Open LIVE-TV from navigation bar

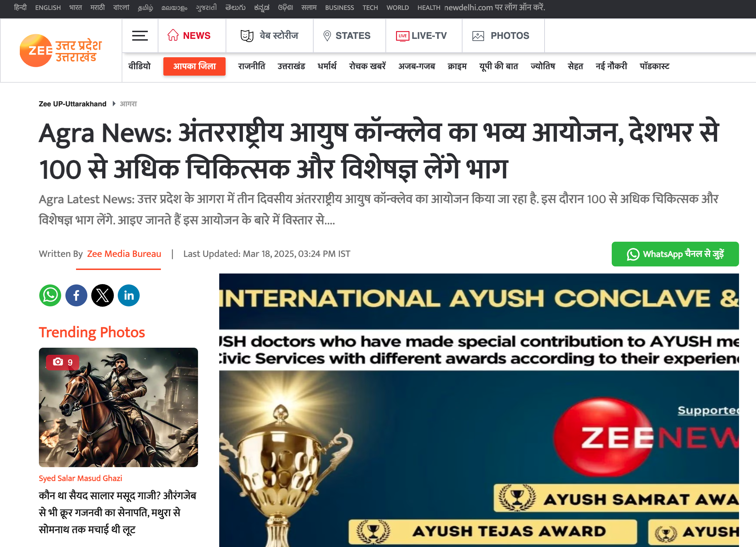point(421,36)
